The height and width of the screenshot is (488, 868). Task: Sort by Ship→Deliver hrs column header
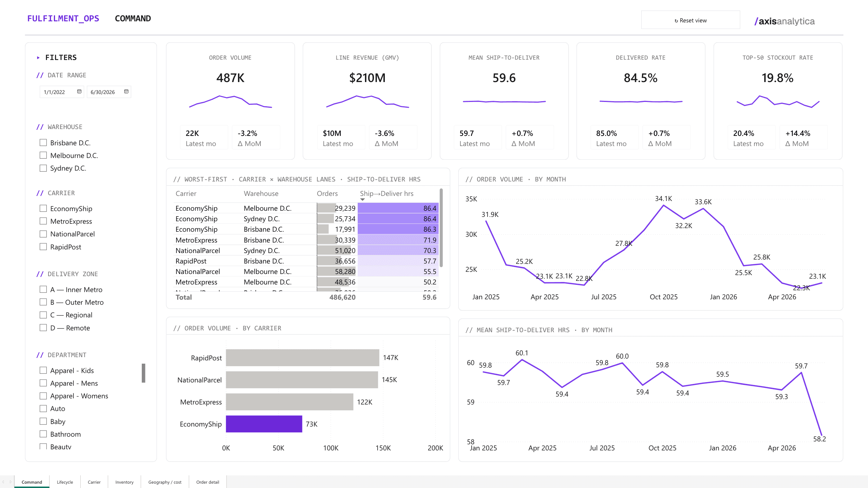click(x=387, y=194)
